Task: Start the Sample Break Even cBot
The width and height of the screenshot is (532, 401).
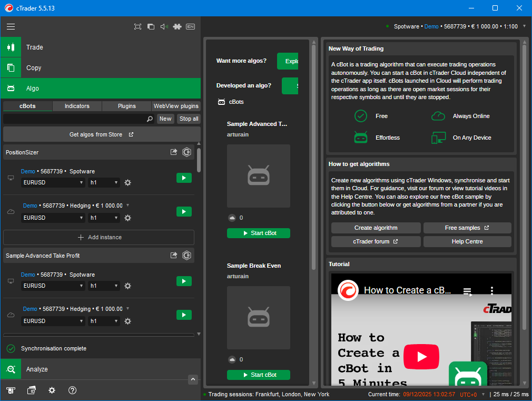Action: tap(258, 375)
